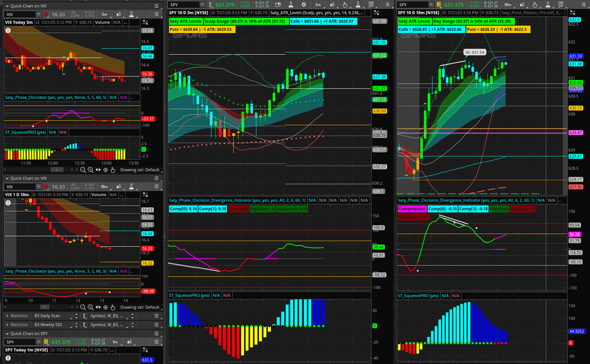This screenshot has width=590, height=364.
Task: Open gadget menu for Quick Chart on SPY
Action: (x=156, y=334)
